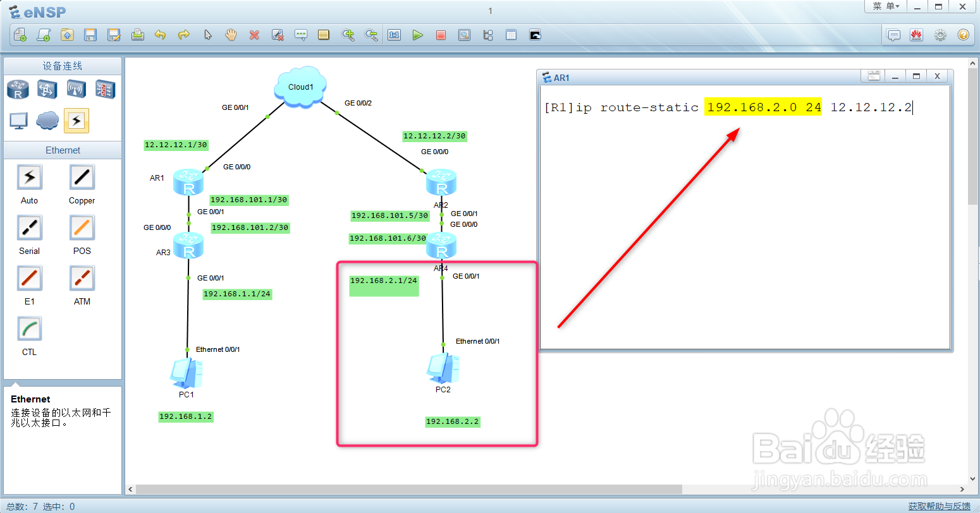
Task: Open 获取帮助与反馈 link
Action: click(x=939, y=506)
